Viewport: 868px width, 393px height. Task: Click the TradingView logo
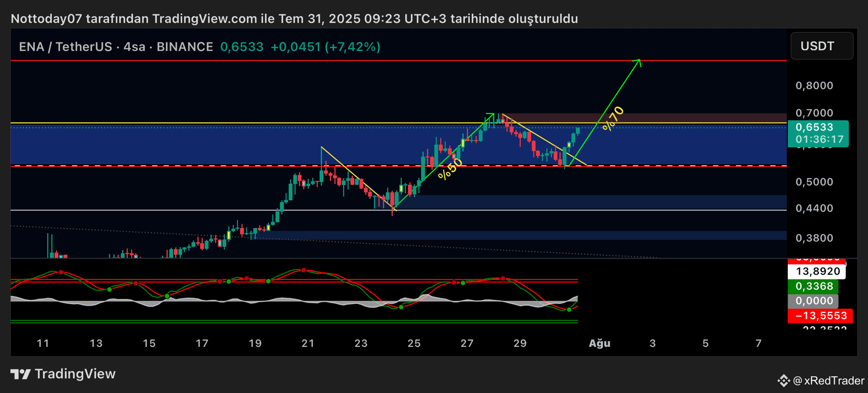click(63, 374)
